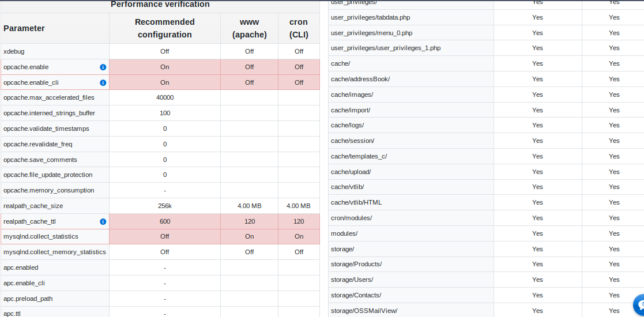
Task: Click cache/import/ path
Action: pos(351,110)
